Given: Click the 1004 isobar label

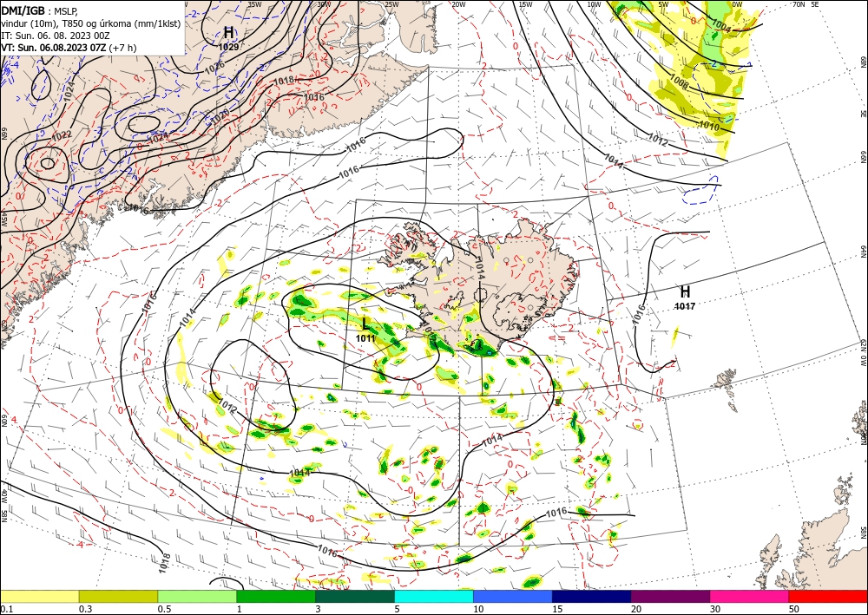Looking at the screenshot, I should pyautogui.click(x=721, y=25).
